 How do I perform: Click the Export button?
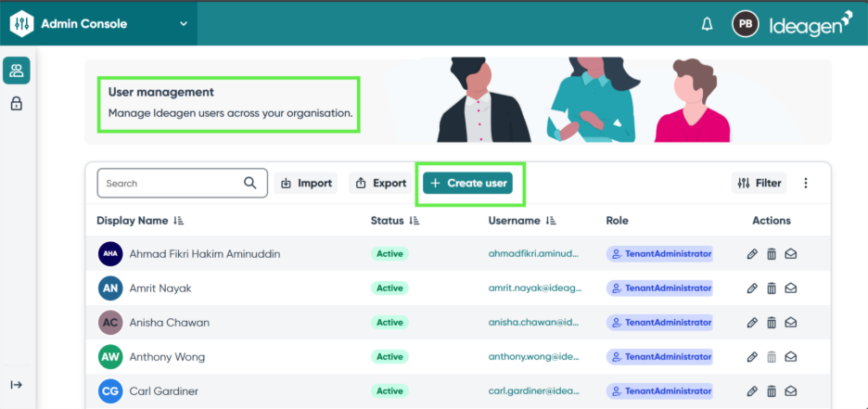(x=380, y=184)
